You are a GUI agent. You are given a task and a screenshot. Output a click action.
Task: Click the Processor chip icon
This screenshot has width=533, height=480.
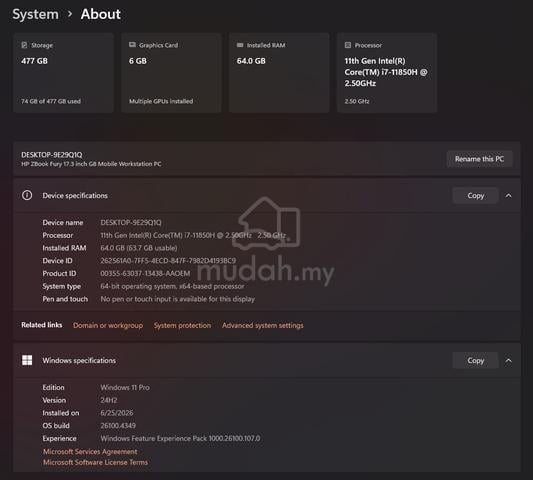(348, 45)
